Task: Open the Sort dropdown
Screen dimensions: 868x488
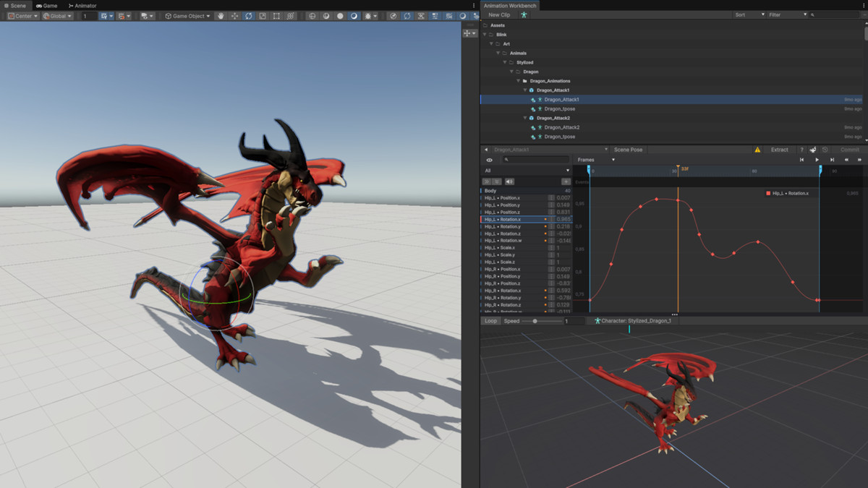Action: (x=749, y=14)
